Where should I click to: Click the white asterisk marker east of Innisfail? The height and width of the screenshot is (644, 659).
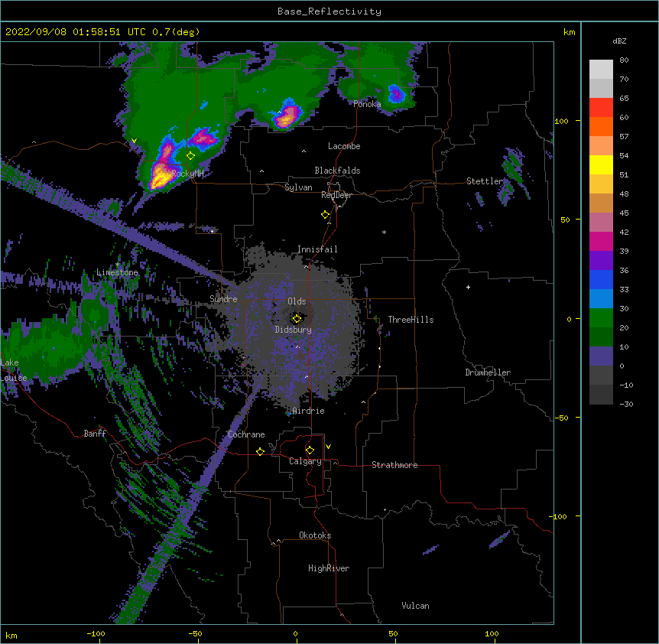384,233
